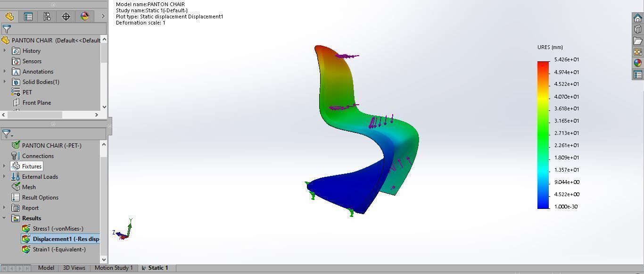The width and height of the screenshot is (644, 274).
Task: Click the Deformation scale: 1 text
Action: [140, 23]
